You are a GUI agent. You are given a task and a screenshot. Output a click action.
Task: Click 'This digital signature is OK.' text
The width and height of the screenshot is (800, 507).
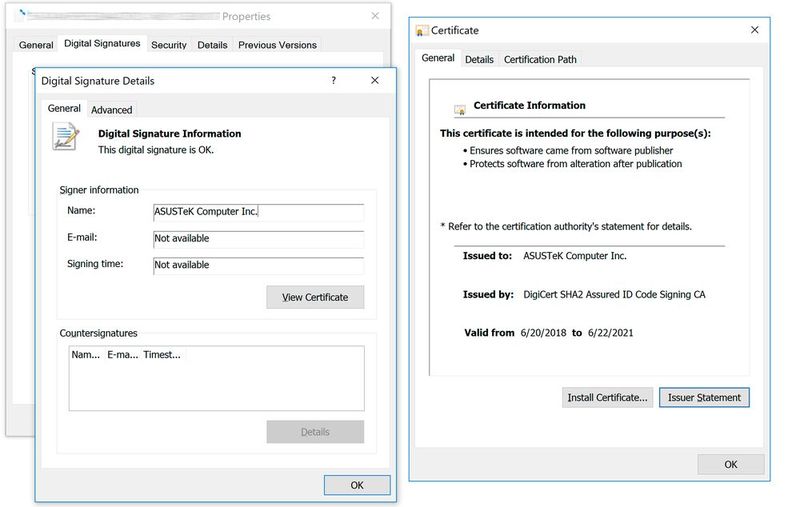click(156, 150)
